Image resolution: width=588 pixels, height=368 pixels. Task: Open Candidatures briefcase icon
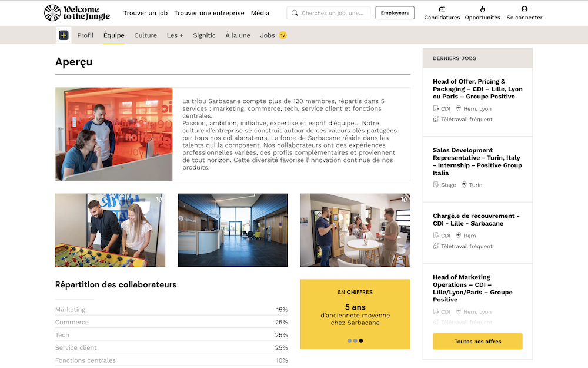(442, 9)
